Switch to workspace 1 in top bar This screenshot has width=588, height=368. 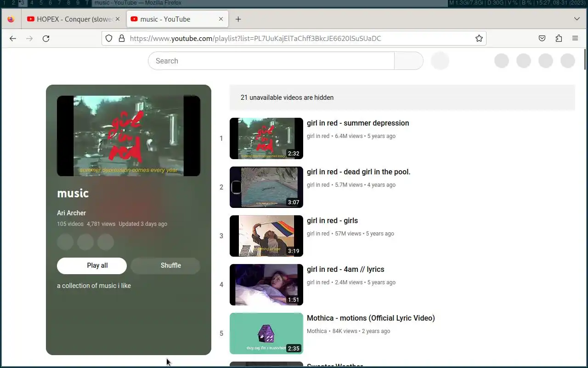click(x=4, y=3)
